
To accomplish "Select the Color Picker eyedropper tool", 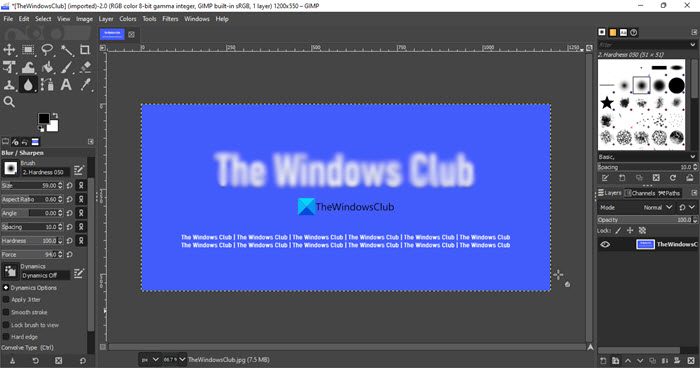I will pyautogui.click(x=85, y=85).
